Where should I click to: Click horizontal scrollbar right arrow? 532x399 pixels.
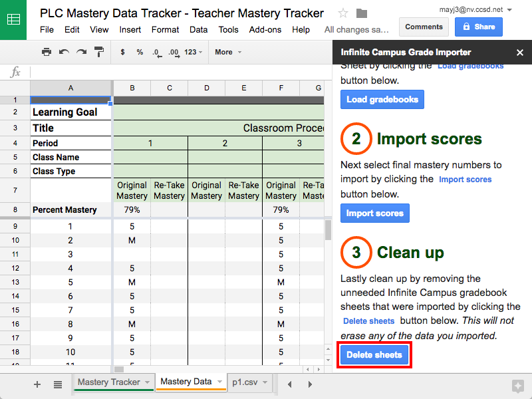319,369
